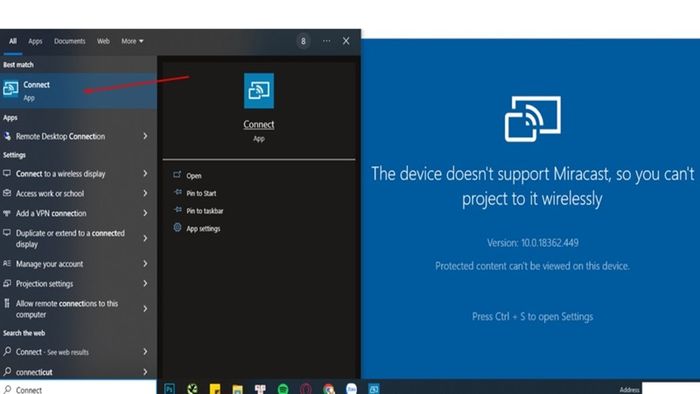Open Chrome from the taskbar
Viewport: 700px width, 394px height.
[329, 389]
